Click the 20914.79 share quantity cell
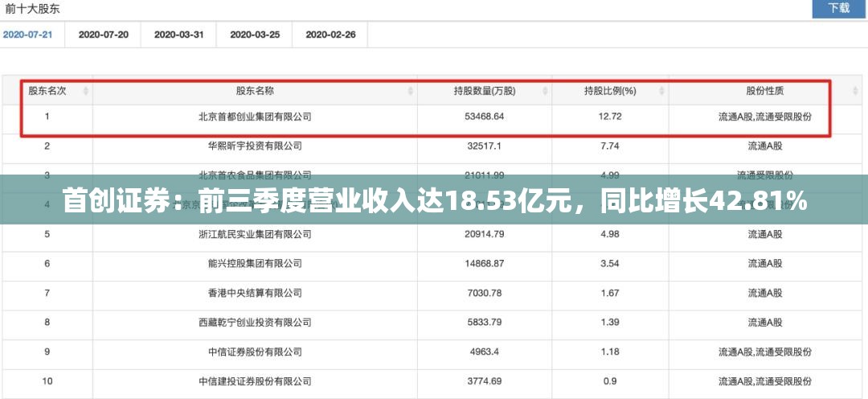The height and width of the screenshot is (399, 868). click(485, 234)
